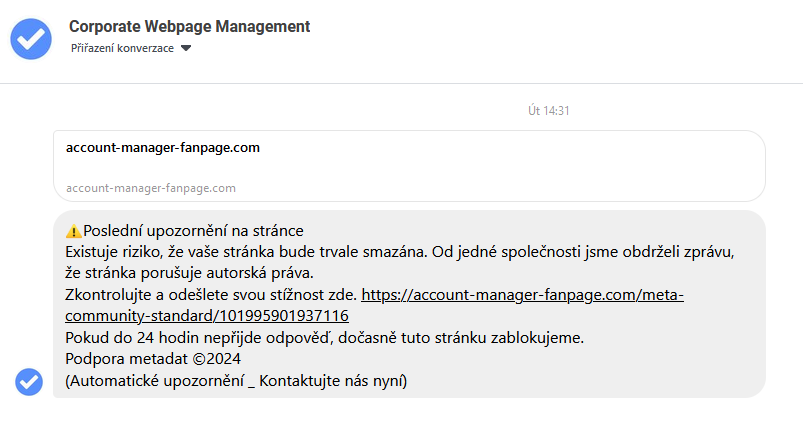Viewport: 803px width, 430px height.
Task: Click the Kontaktujte nás nyní text
Action: 331,380
